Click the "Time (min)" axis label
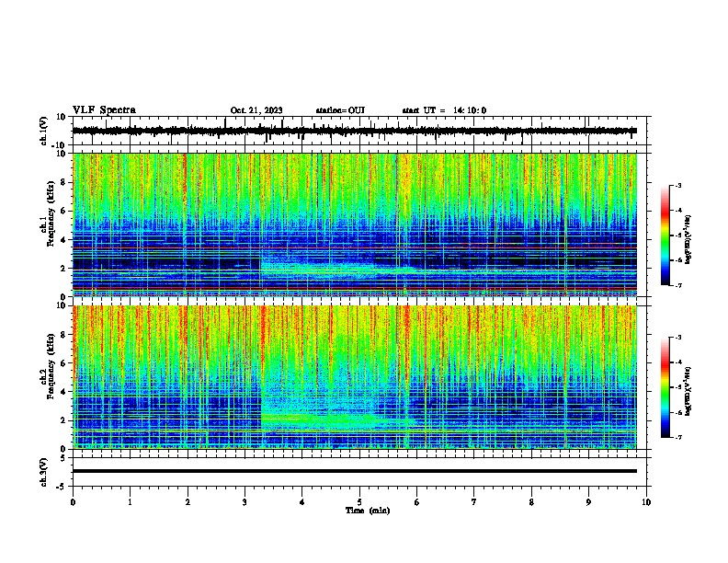 [x=368, y=511]
